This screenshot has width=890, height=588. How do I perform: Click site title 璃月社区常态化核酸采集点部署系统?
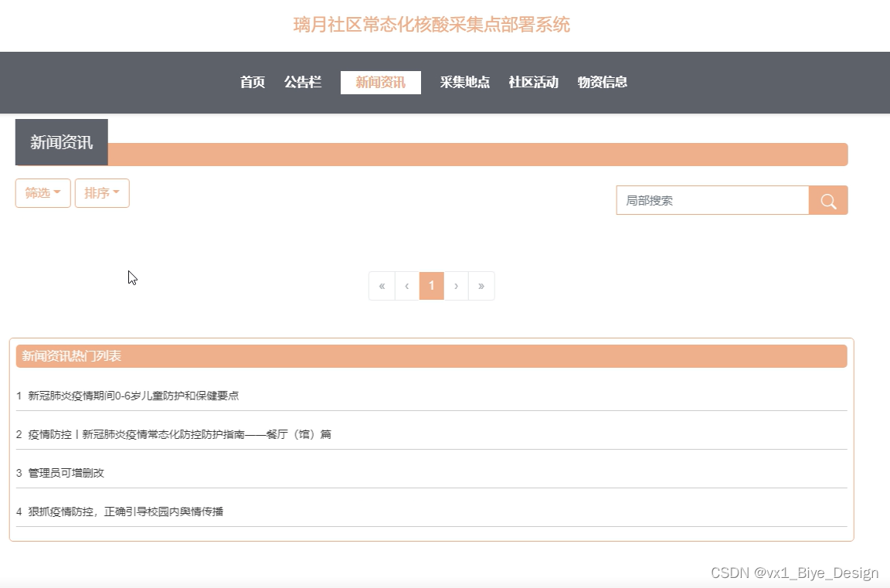coord(431,25)
